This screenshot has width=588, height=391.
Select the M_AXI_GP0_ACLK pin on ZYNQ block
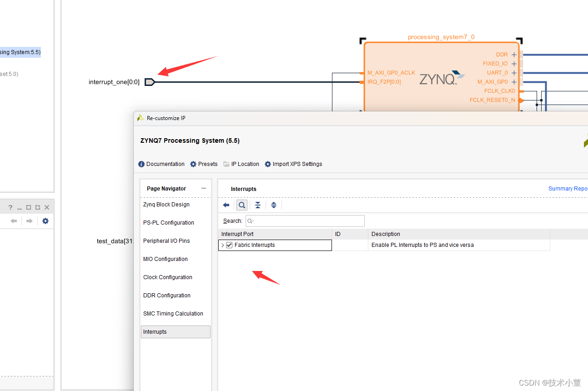pos(391,73)
